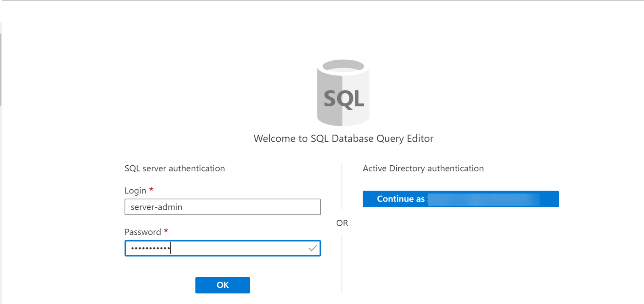Click the green checkmark in the Password field

pos(312,248)
